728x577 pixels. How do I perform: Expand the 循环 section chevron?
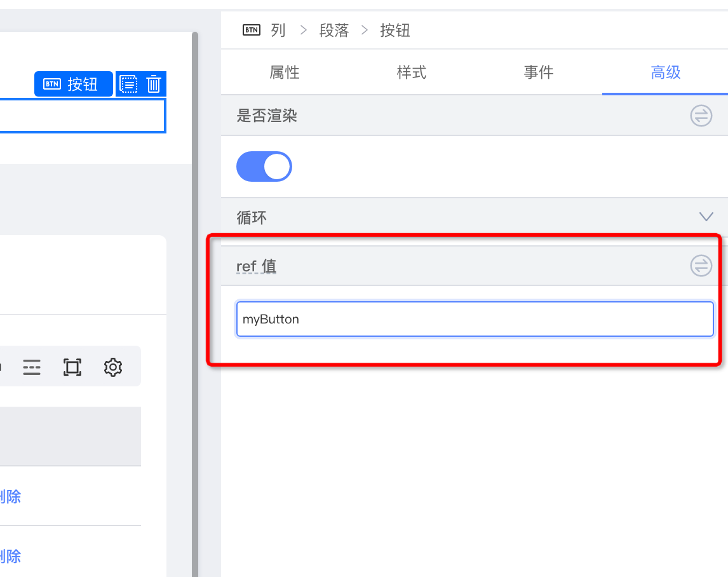(706, 217)
